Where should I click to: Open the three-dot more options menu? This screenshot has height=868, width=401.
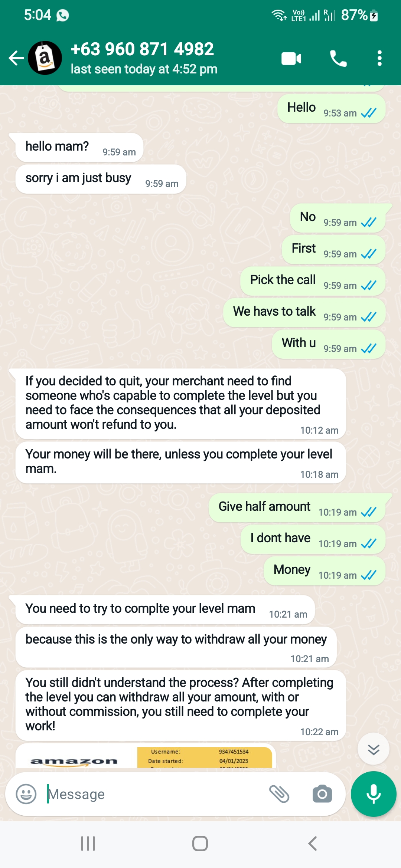(379, 59)
